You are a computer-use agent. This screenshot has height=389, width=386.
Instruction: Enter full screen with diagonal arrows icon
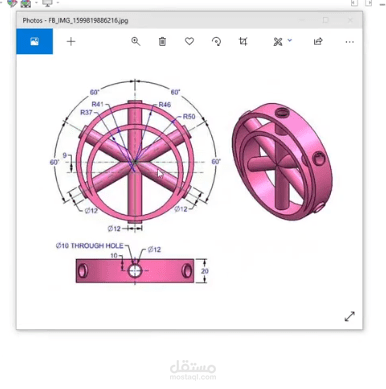[349, 316]
